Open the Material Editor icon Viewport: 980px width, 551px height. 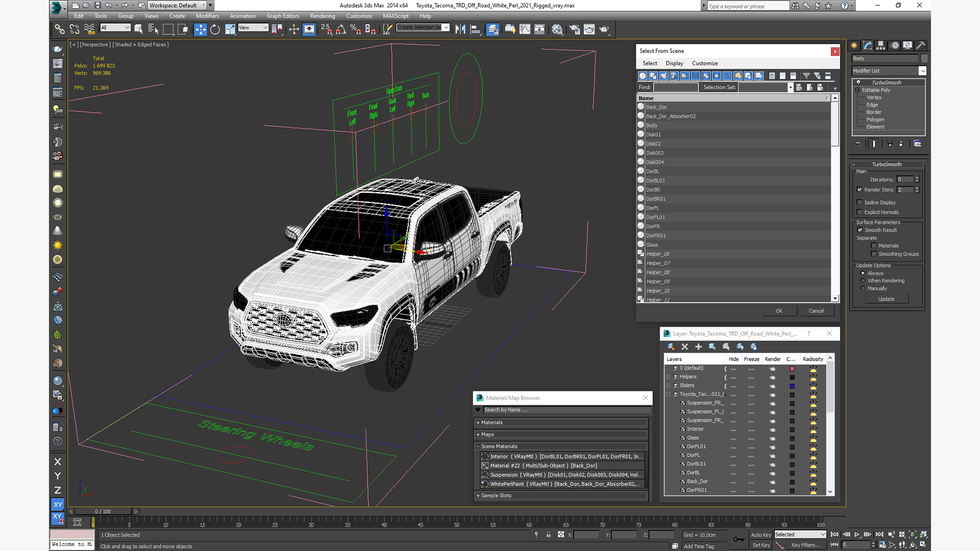click(557, 30)
